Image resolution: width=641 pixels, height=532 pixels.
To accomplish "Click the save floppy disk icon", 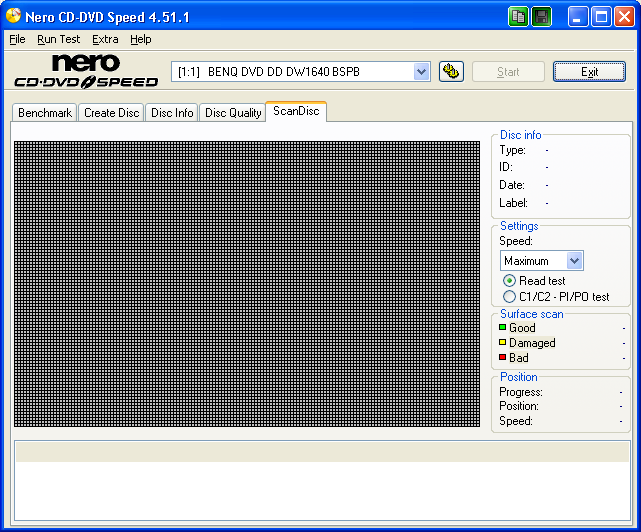I will 541,16.
